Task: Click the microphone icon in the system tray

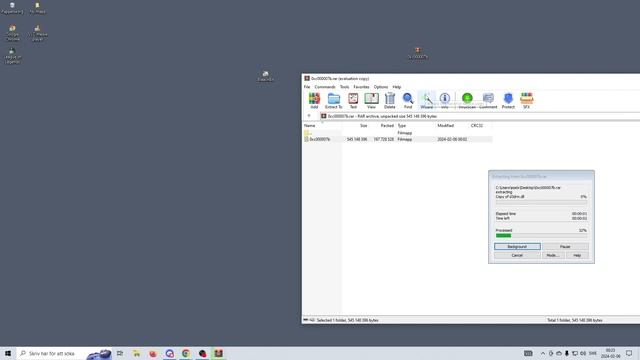Action: (567, 353)
